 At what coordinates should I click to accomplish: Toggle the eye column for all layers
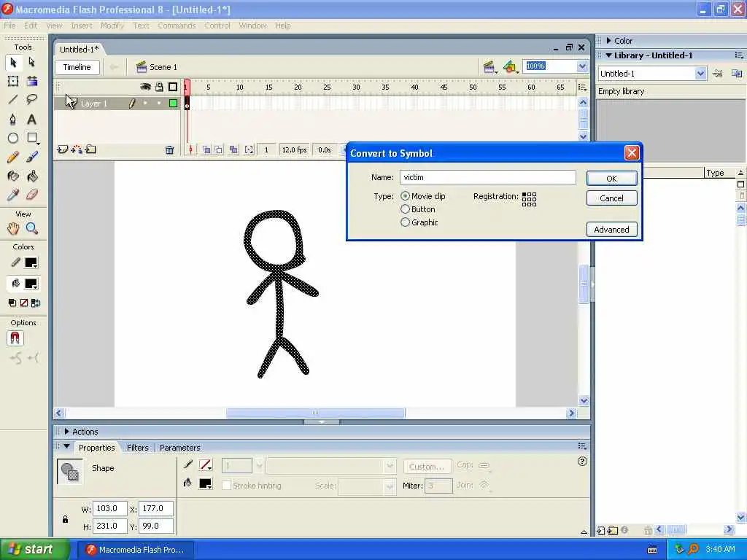(x=145, y=87)
